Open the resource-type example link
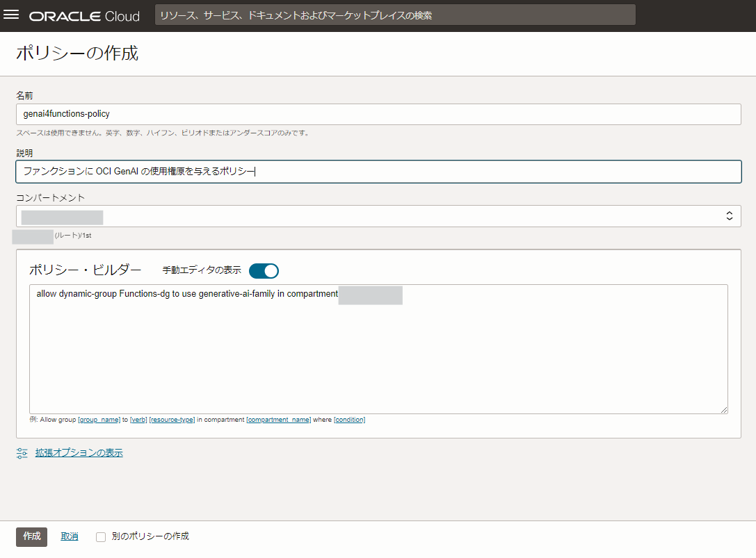The width and height of the screenshot is (756, 558). tap(172, 420)
